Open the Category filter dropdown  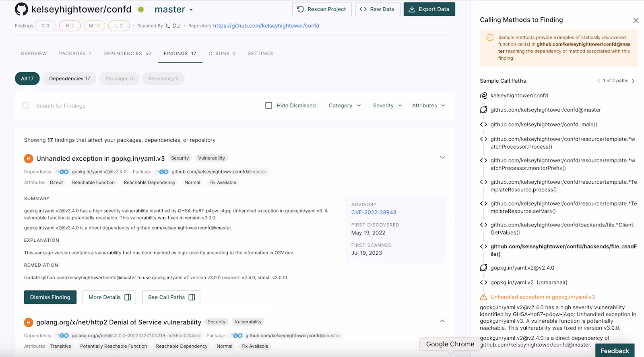coord(345,106)
